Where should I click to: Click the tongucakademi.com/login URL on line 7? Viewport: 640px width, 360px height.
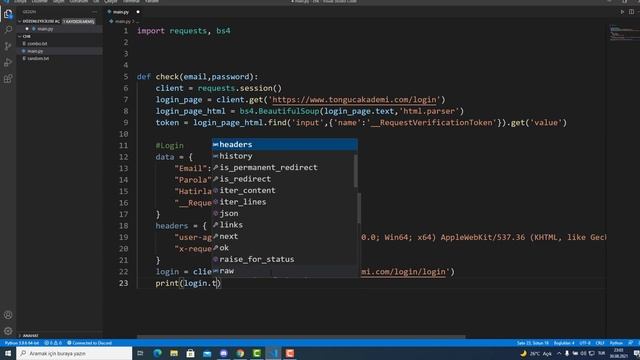click(x=354, y=100)
